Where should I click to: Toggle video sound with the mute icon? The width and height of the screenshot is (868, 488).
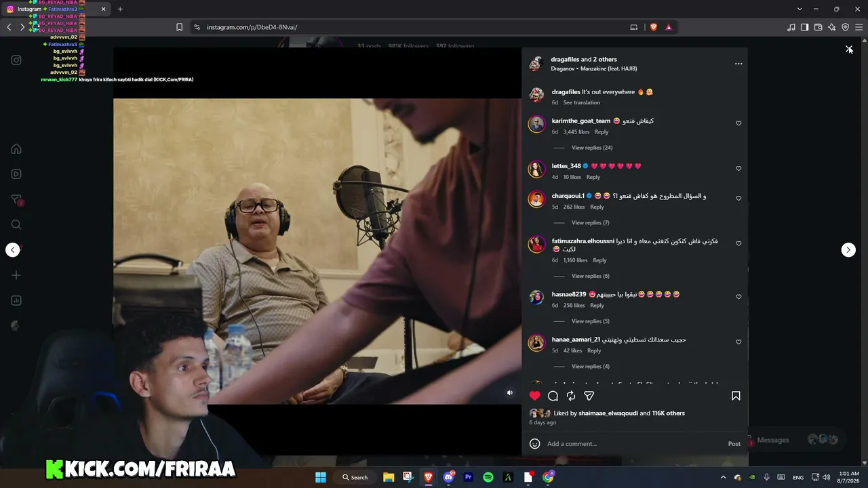coord(510,392)
